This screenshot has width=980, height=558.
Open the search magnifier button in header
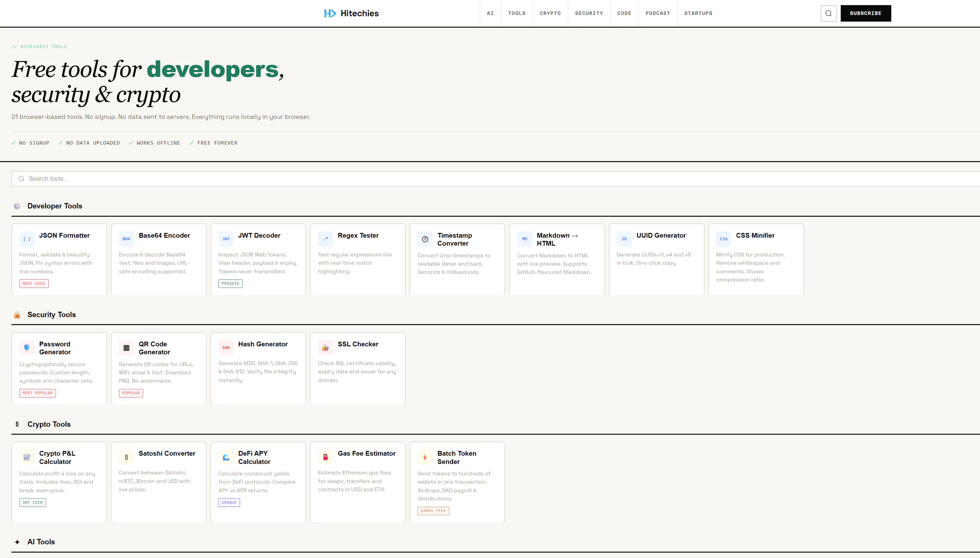[829, 13]
